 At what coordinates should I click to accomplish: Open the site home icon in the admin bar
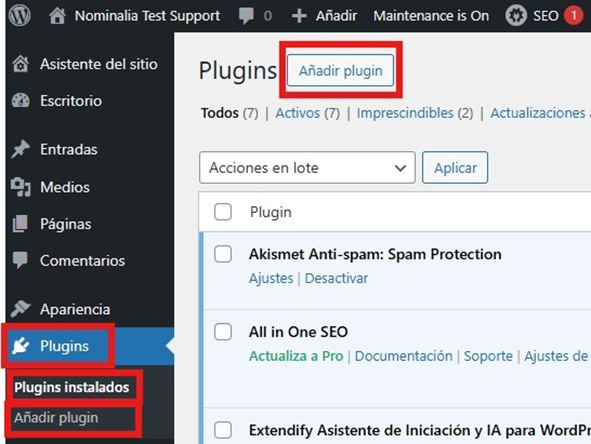(x=57, y=16)
